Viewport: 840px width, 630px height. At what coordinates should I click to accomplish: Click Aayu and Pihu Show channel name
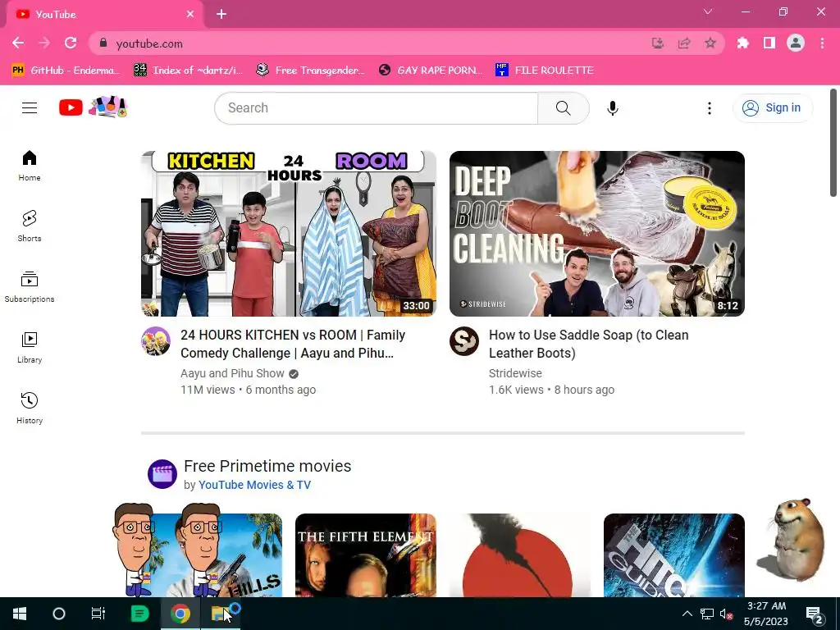pos(232,373)
